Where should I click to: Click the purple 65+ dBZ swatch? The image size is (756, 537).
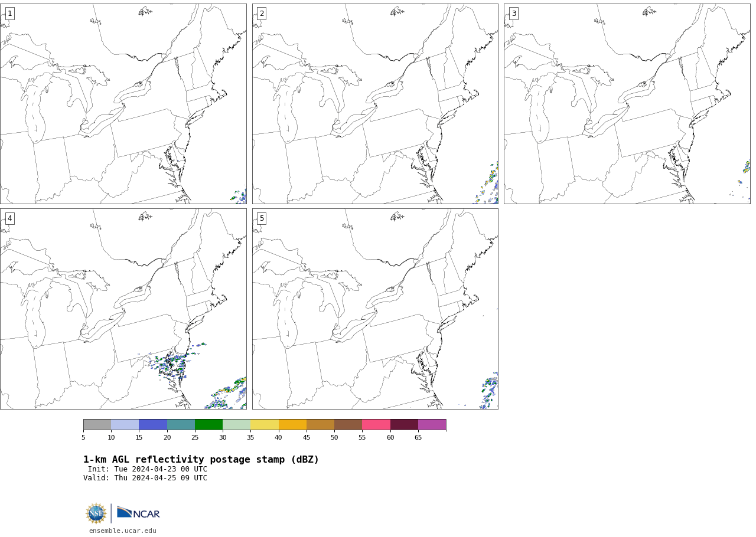coord(432,425)
